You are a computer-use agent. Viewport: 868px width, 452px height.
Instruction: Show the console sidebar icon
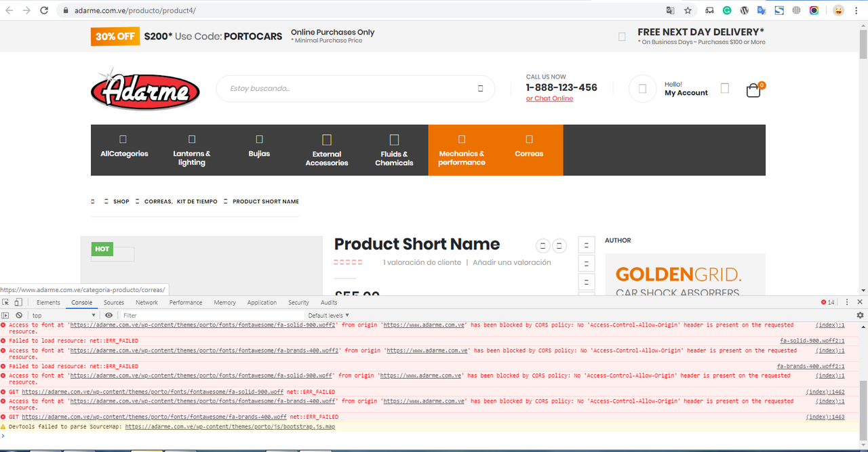[x=5, y=315]
